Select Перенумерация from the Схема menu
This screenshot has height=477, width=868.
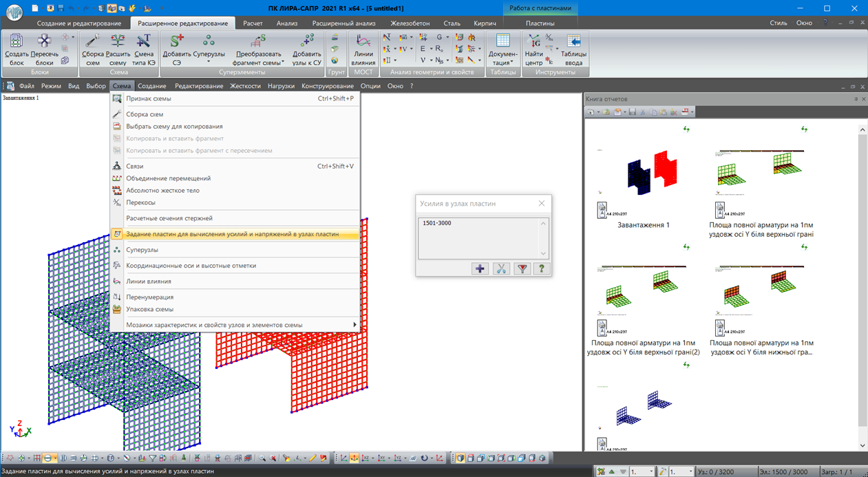point(149,297)
